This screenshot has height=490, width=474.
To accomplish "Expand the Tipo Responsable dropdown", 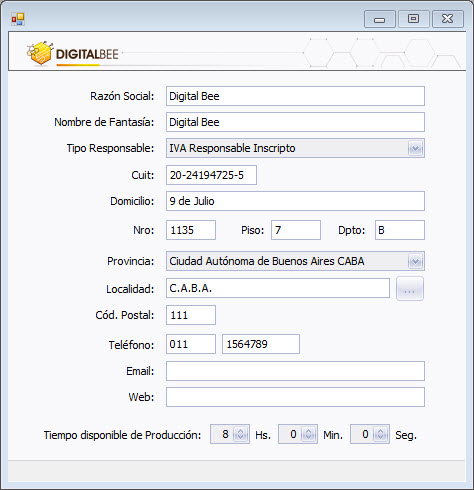I will [x=415, y=148].
